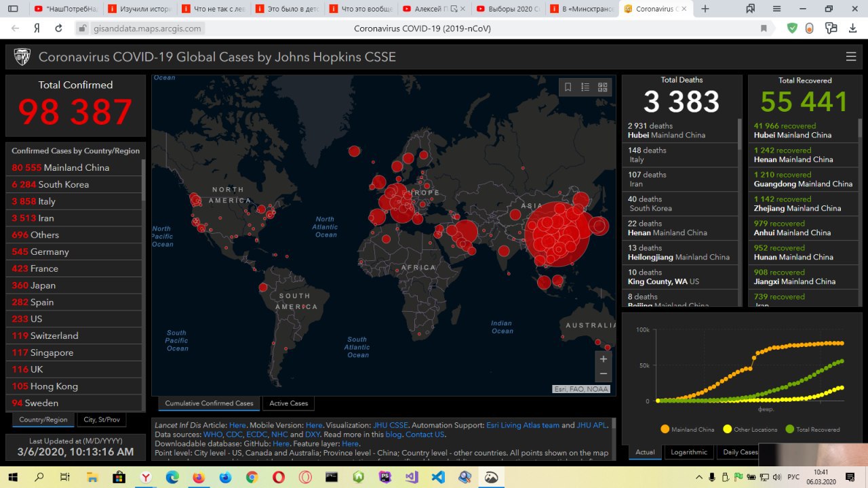Open the CDC data source link
The image size is (868, 488).
234,434
